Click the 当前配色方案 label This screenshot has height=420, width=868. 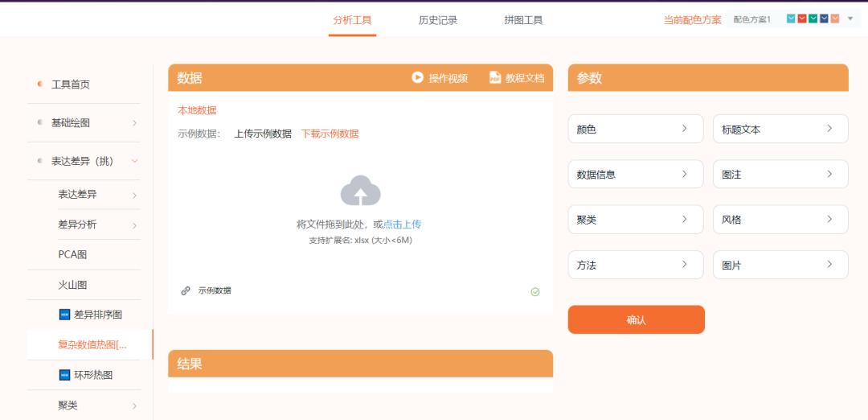693,20
